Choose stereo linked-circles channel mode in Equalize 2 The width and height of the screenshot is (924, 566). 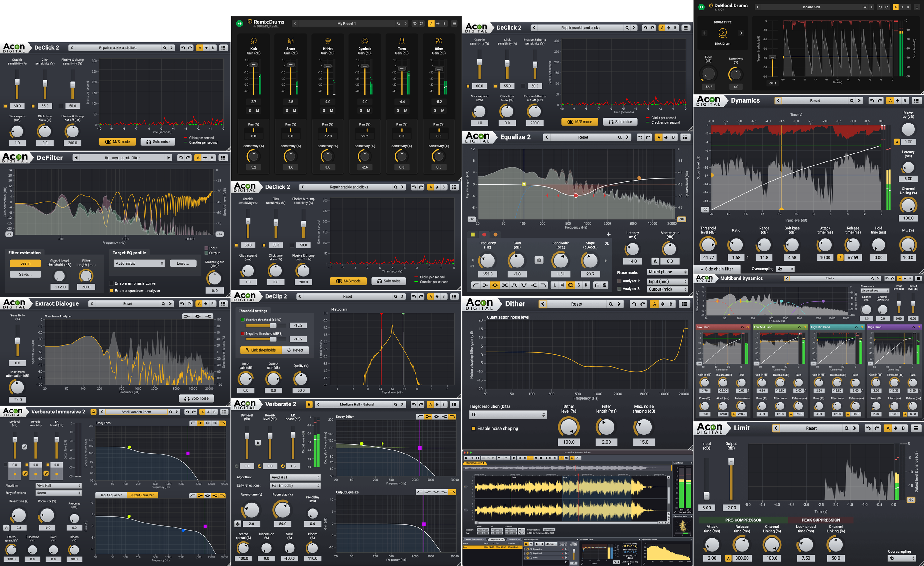pos(570,285)
